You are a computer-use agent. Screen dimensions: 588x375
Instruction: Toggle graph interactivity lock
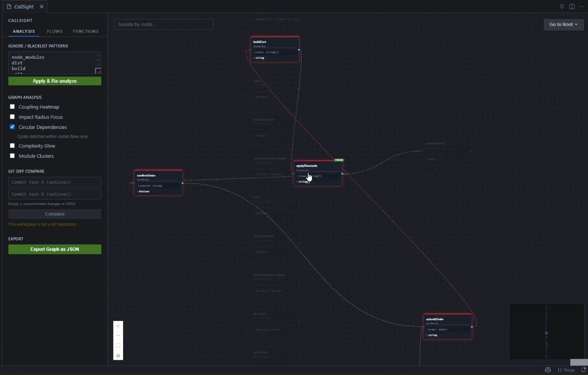[x=118, y=355]
